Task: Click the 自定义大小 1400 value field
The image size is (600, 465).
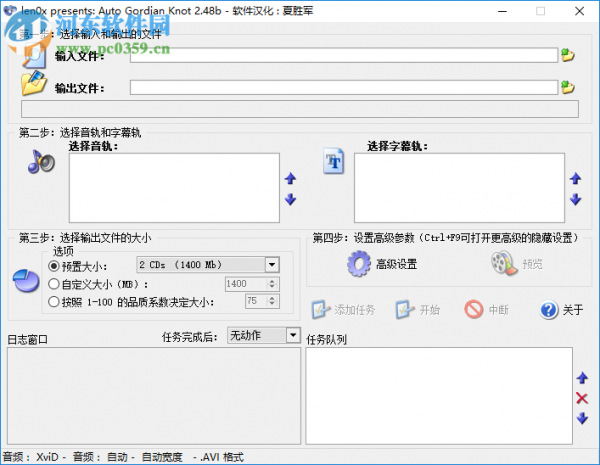Action: pyautogui.click(x=246, y=284)
